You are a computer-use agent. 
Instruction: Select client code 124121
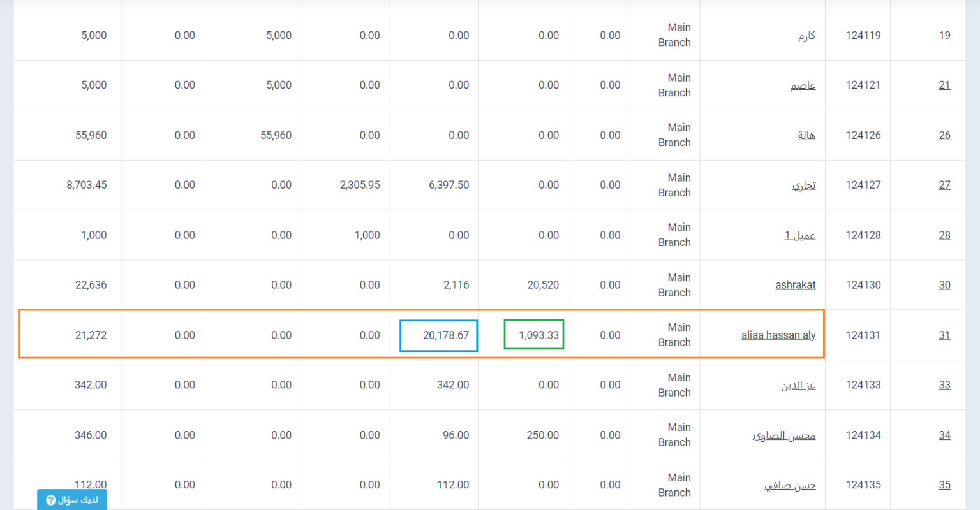point(863,85)
